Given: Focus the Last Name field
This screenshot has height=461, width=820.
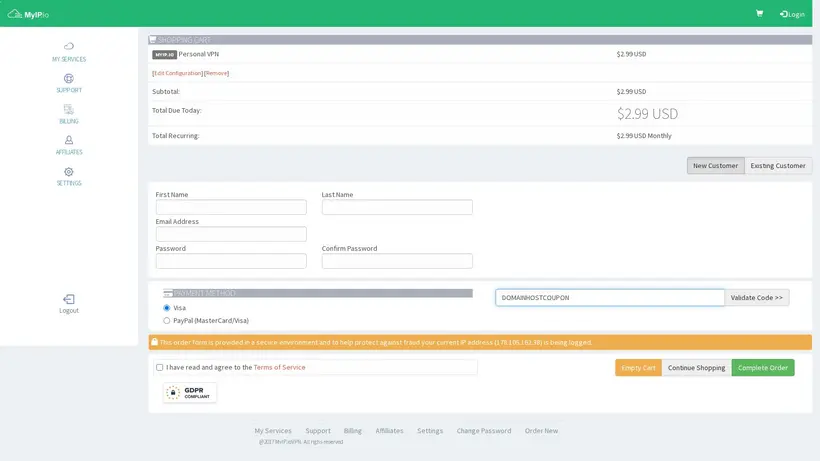Looking at the screenshot, I should [x=397, y=207].
